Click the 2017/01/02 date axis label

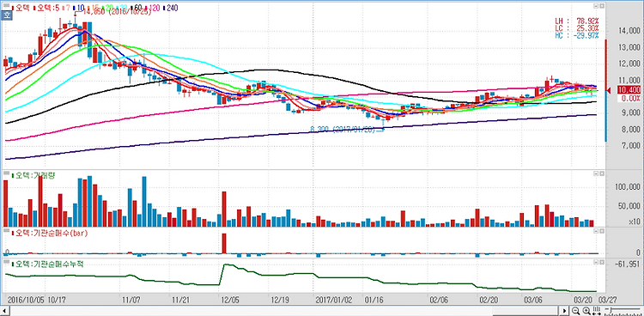pyautogui.click(x=334, y=299)
